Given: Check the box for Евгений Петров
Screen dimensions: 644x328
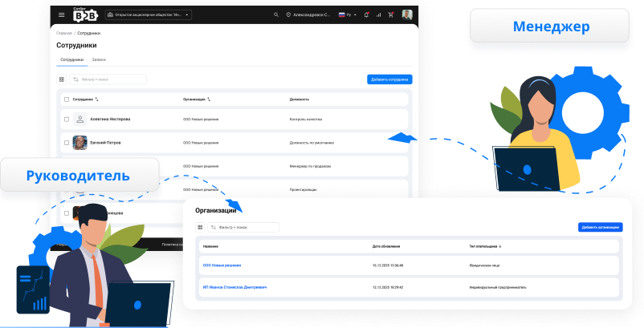Looking at the screenshot, I should 67,143.
